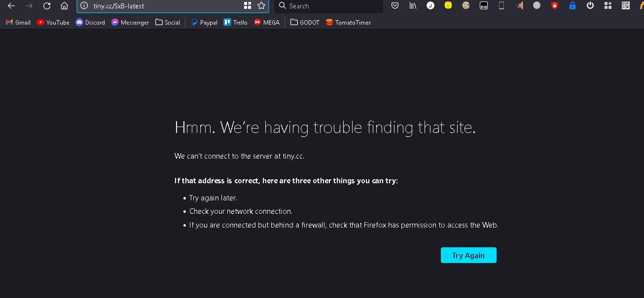Viewport: 644px width, 298px height.
Task: Click the firewall permission bullet text
Action: click(x=344, y=225)
